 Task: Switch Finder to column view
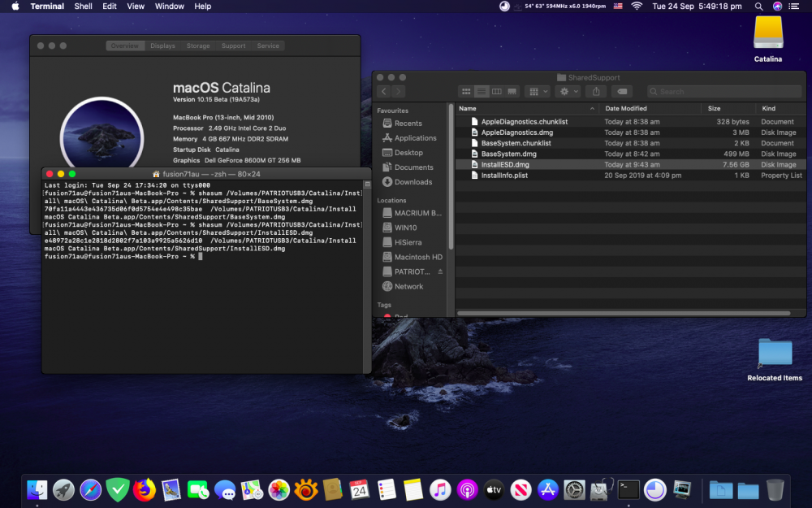point(497,92)
